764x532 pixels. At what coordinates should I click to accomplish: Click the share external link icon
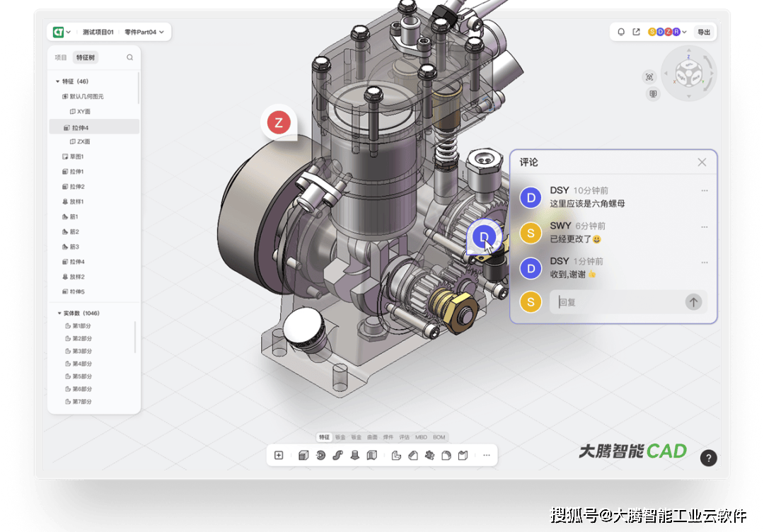[636, 32]
